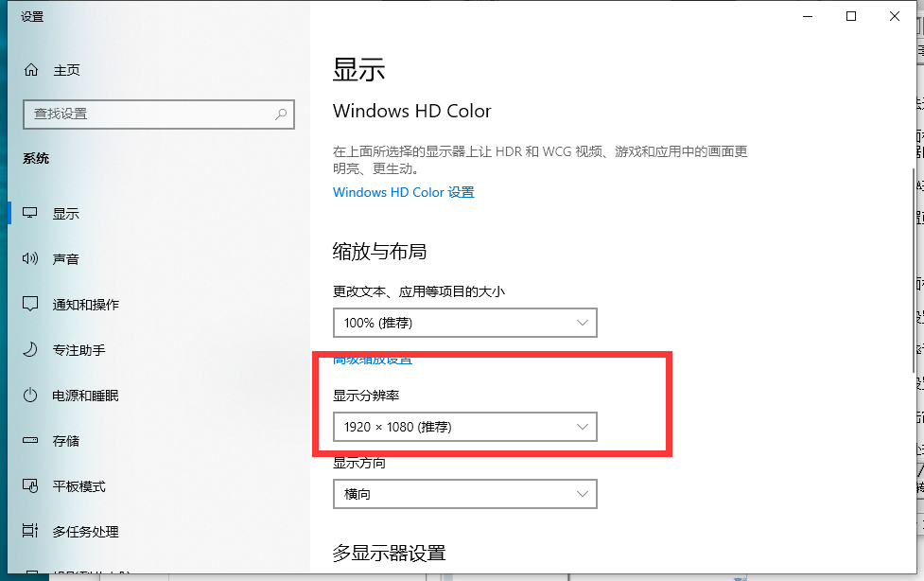This screenshot has height=581, width=924.
Task: Click the Display (显示) monitor icon
Action: click(x=31, y=214)
